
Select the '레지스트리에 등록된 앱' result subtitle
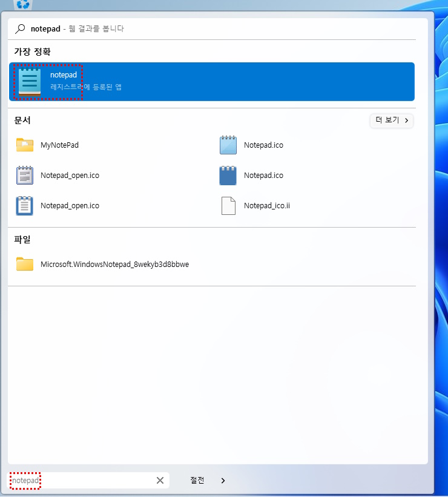(86, 87)
